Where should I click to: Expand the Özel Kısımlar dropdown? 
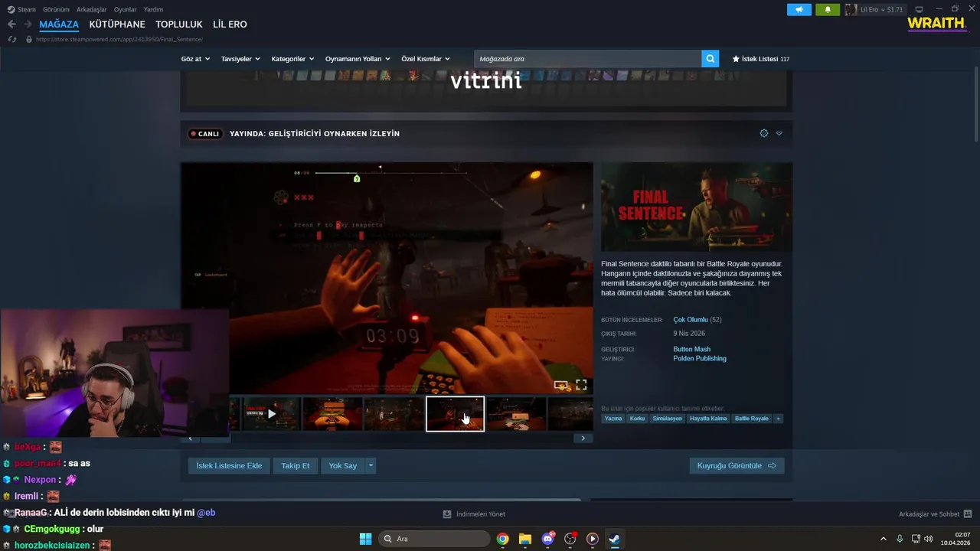[x=426, y=59]
